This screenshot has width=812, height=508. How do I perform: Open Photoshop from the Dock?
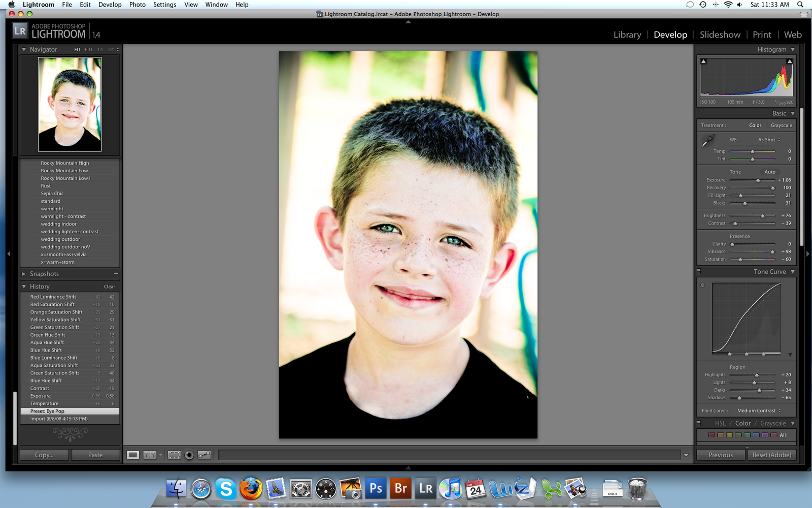click(376, 489)
